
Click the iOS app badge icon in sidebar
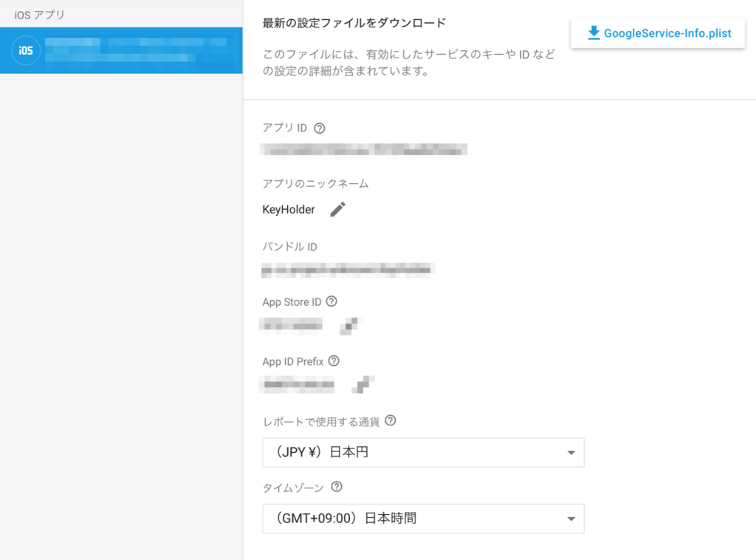click(25, 50)
